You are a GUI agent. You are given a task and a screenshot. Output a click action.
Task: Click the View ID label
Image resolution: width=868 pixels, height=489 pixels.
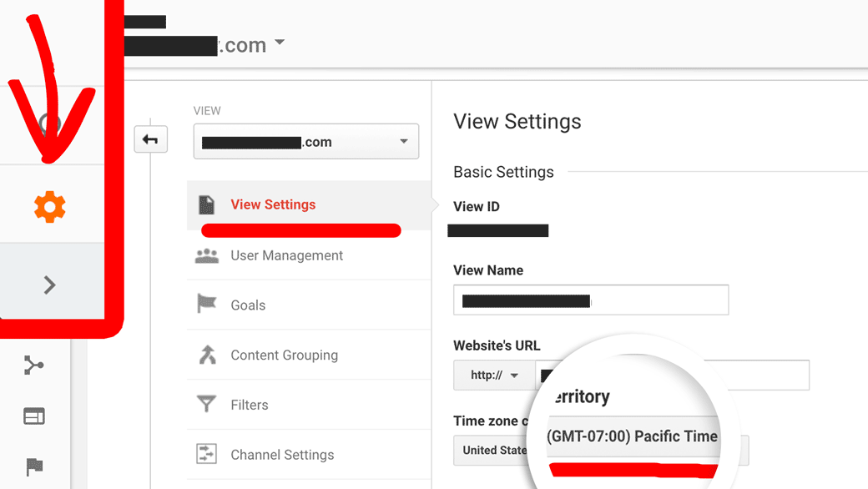click(476, 206)
